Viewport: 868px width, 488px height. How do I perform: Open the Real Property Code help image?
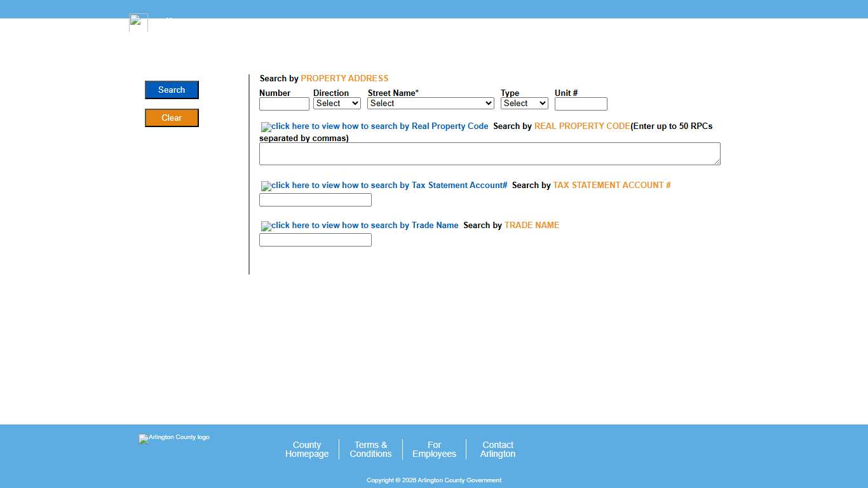[x=375, y=126]
